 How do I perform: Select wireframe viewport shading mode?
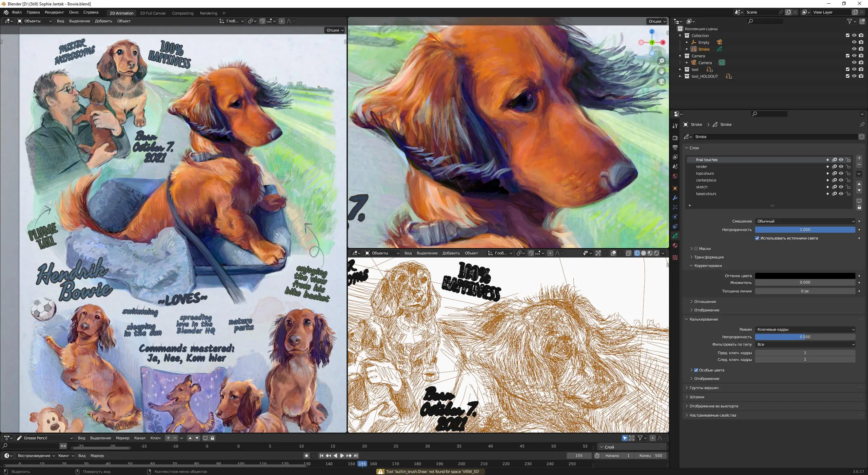tap(637, 253)
